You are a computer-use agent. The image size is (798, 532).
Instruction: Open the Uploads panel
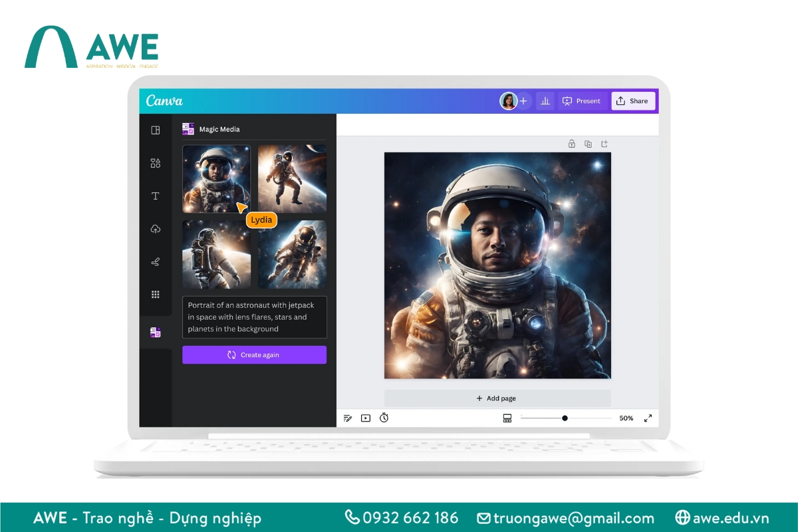pyautogui.click(x=155, y=229)
